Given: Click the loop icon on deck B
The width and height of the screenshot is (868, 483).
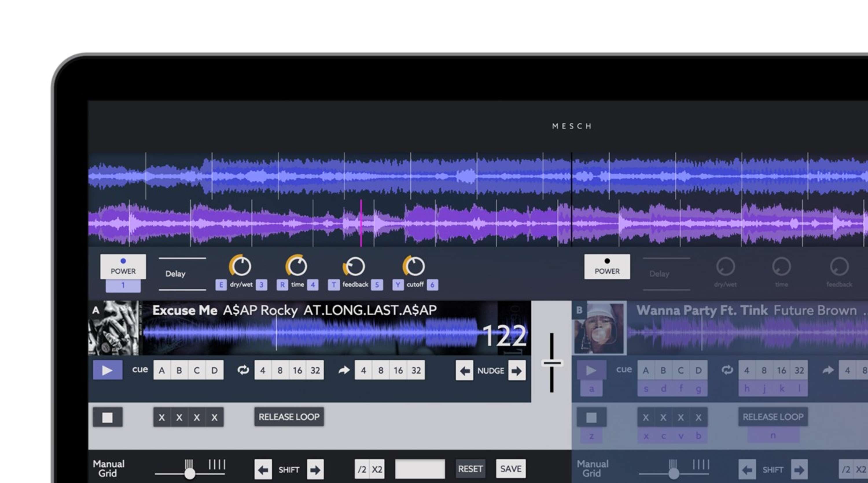Looking at the screenshot, I should 727,370.
